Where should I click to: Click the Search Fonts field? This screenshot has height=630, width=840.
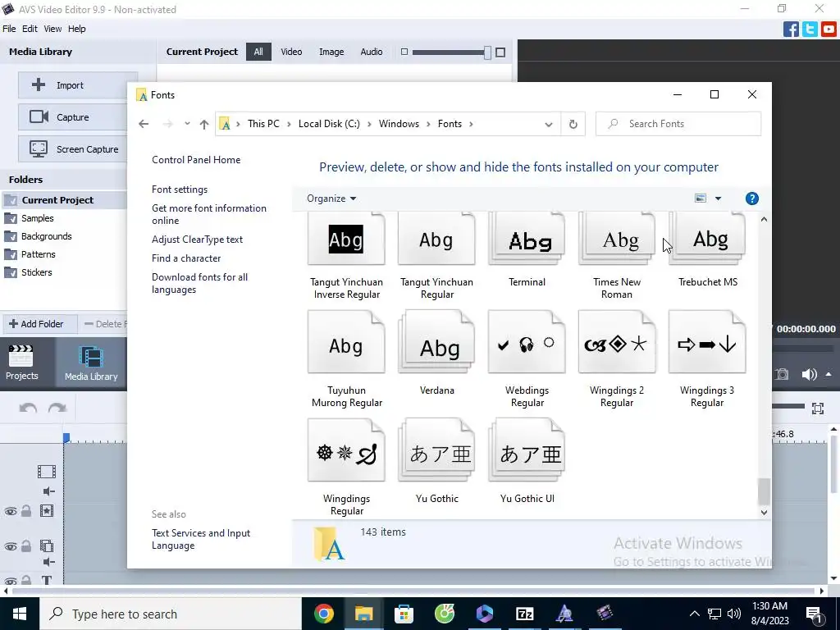(x=678, y=124)
